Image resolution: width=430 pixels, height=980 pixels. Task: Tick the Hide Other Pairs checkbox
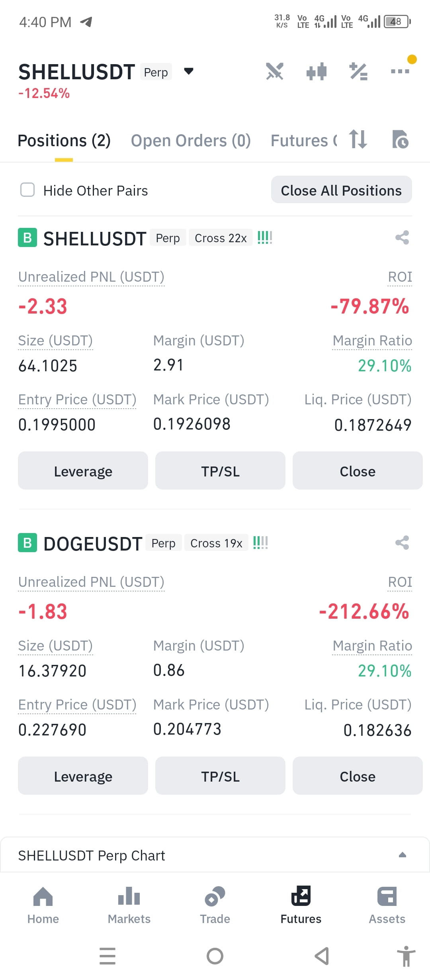point(27,190)
